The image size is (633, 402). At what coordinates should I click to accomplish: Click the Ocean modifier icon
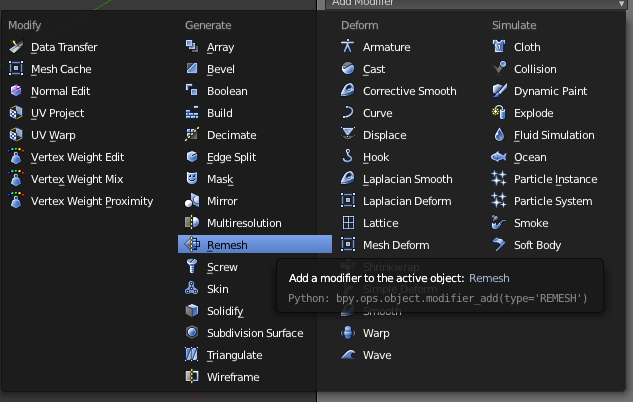click(x=499, y=157)
